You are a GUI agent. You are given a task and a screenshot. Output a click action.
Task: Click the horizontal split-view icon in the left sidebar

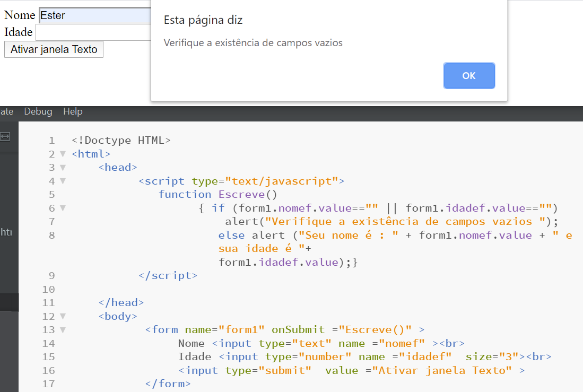click(5, 136)
